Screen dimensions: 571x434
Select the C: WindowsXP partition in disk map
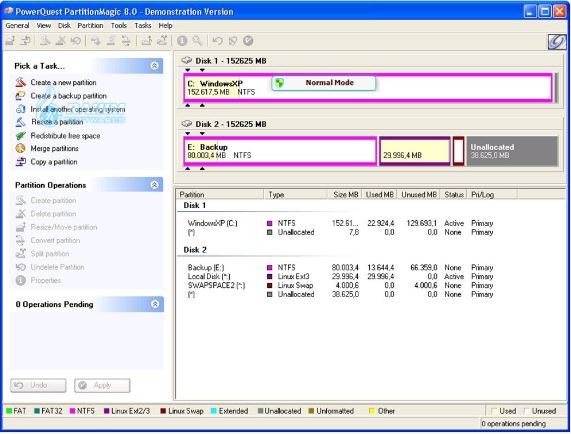368,87
